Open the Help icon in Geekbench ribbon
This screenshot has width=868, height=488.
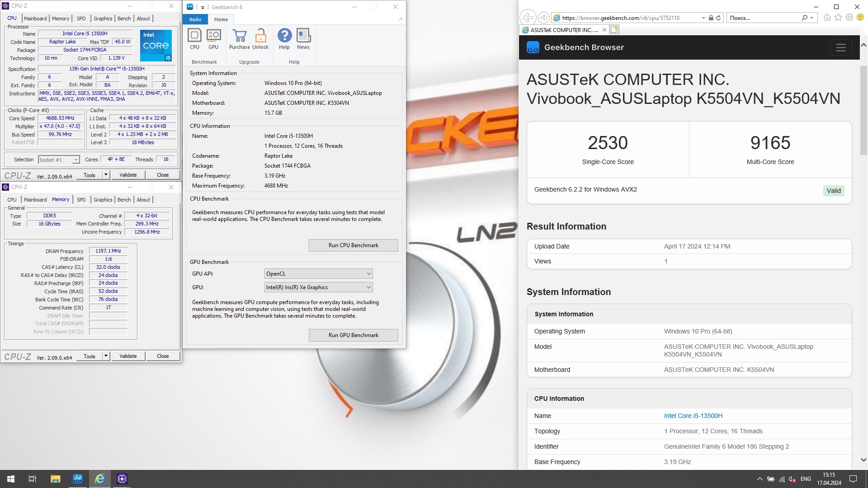point(284,39)
